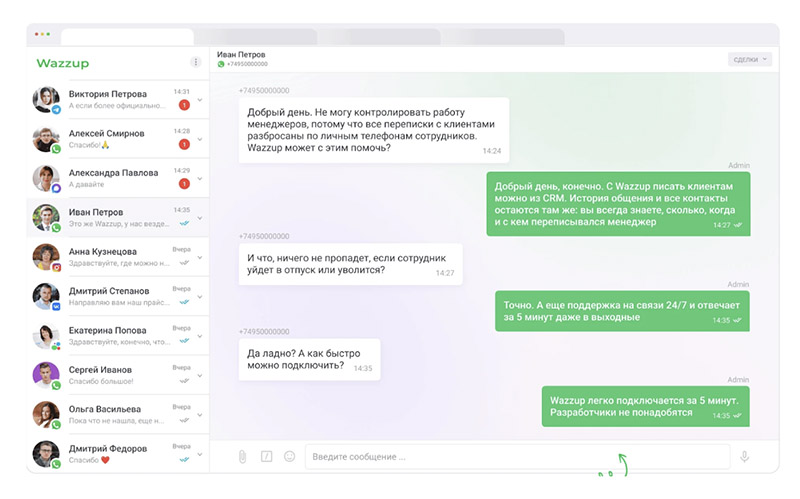Click Алексей Смирнов's avatar with WhatsApp badge
The image size is (800, 499).
tap(46, 139)
